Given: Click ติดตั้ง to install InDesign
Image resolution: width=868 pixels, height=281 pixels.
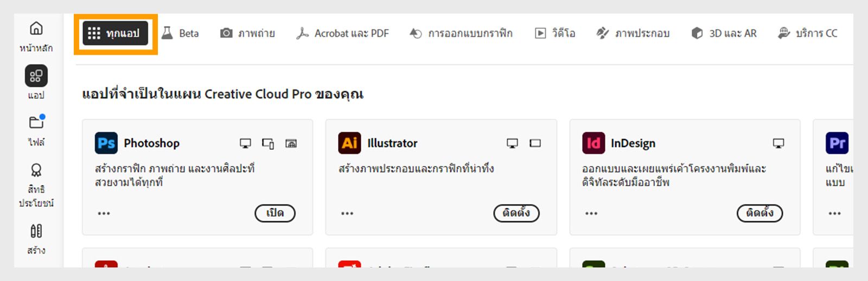Looking at the screenshot, I should [759, 213].
